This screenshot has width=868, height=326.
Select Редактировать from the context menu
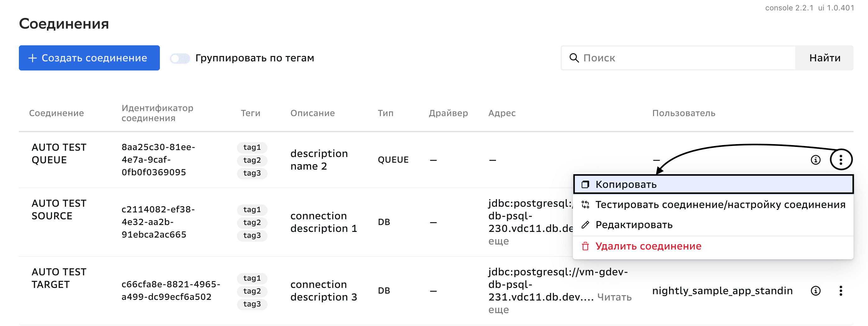(634, 225)
